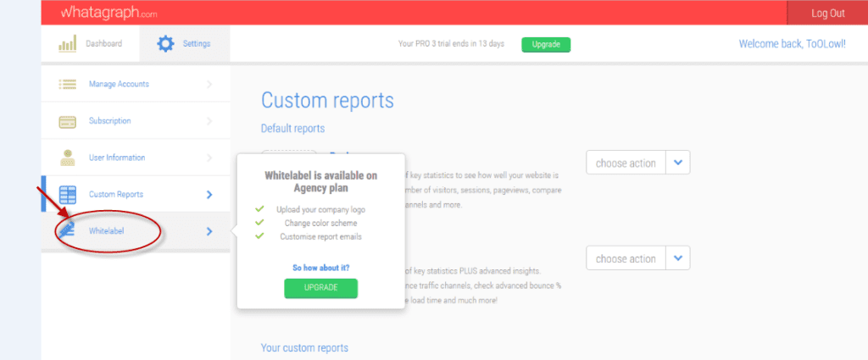Click first choose action dropdown arrow

click(678, 163)
